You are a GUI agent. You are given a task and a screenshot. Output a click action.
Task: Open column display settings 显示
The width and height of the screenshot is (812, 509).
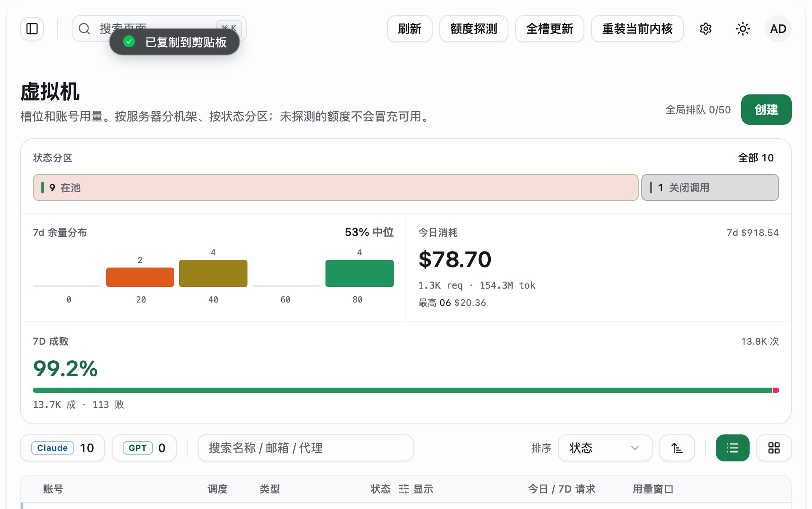click(416, 489)
